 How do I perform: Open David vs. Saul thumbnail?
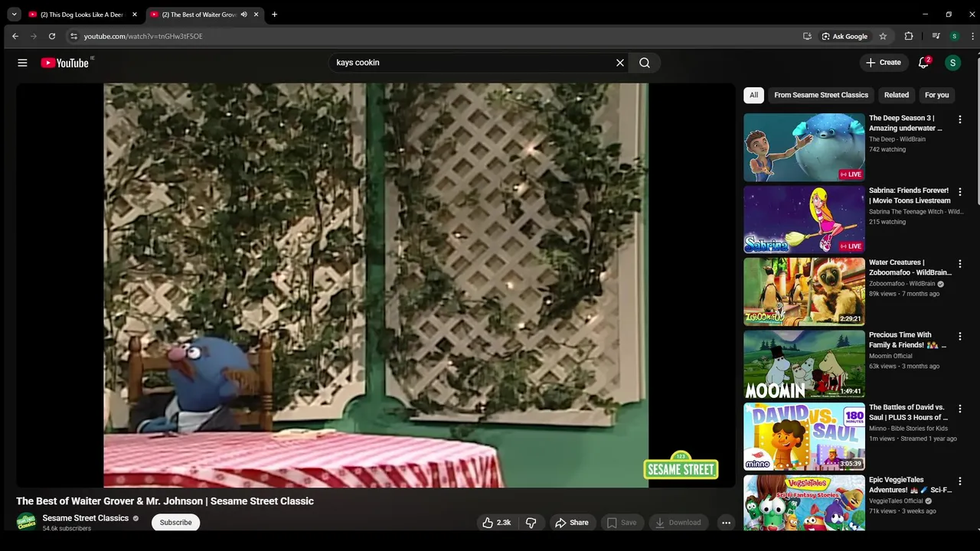(804, 437)
